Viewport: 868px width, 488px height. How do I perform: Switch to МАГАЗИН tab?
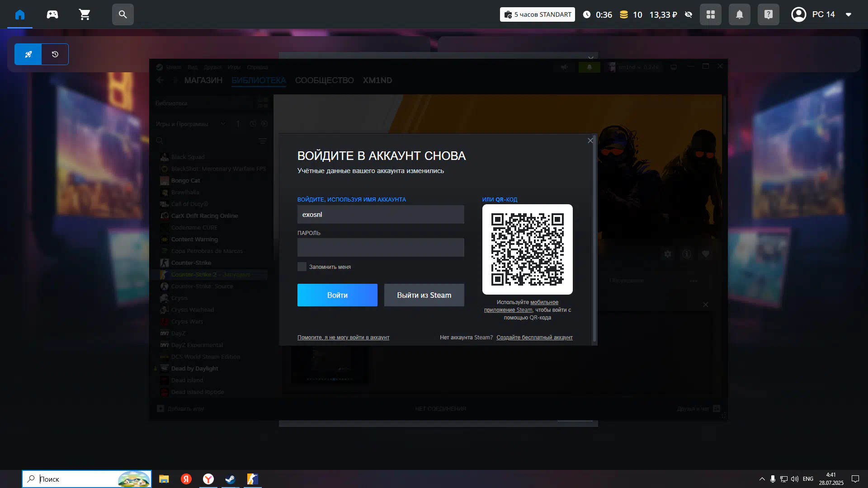203,80
